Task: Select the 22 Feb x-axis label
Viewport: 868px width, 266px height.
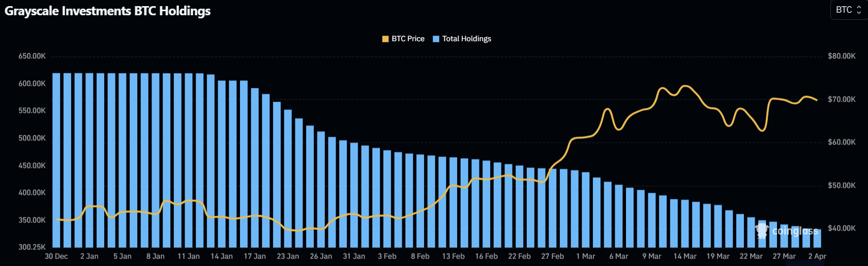Action: 519,256
